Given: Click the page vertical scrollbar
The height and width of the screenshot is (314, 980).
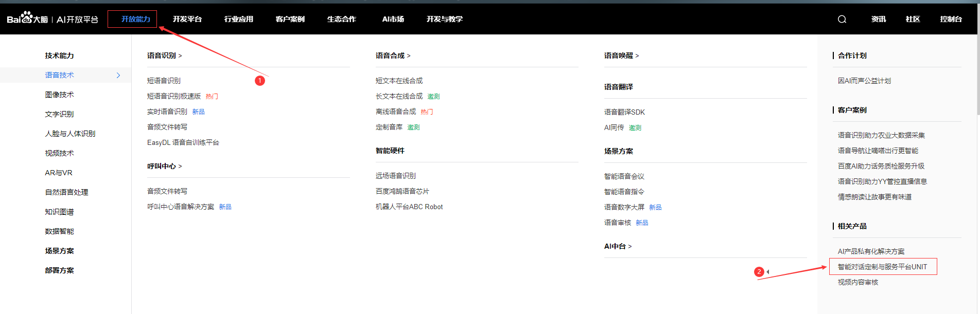Looking at the screenshot, I should (x=978, y=75).
